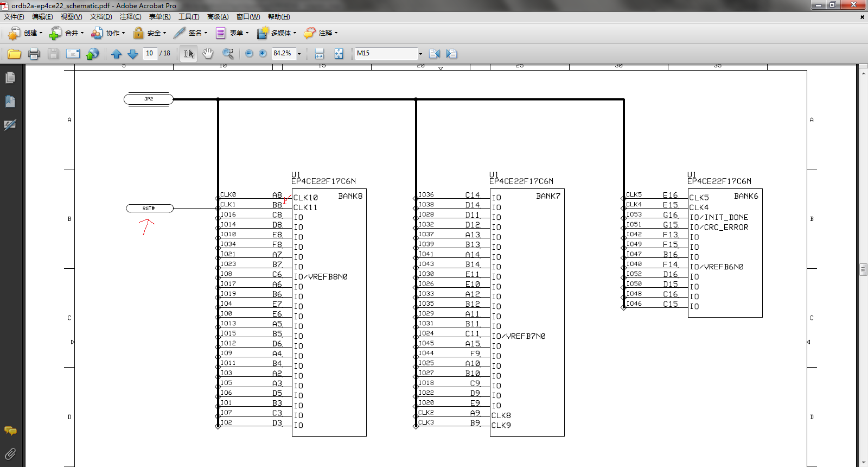Open the 窗口(W) menu
This screenshot has height=467, width=868.
pyautogui.click(x=248, y=17)
